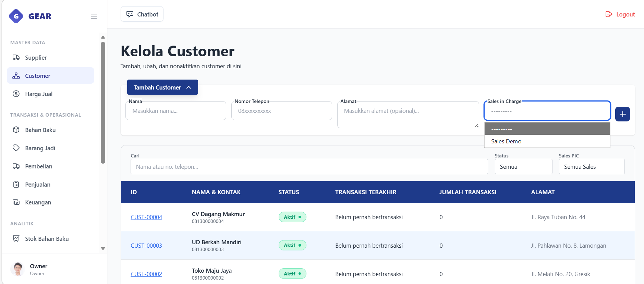Click the GEAR logo icon

click(16, 16)
